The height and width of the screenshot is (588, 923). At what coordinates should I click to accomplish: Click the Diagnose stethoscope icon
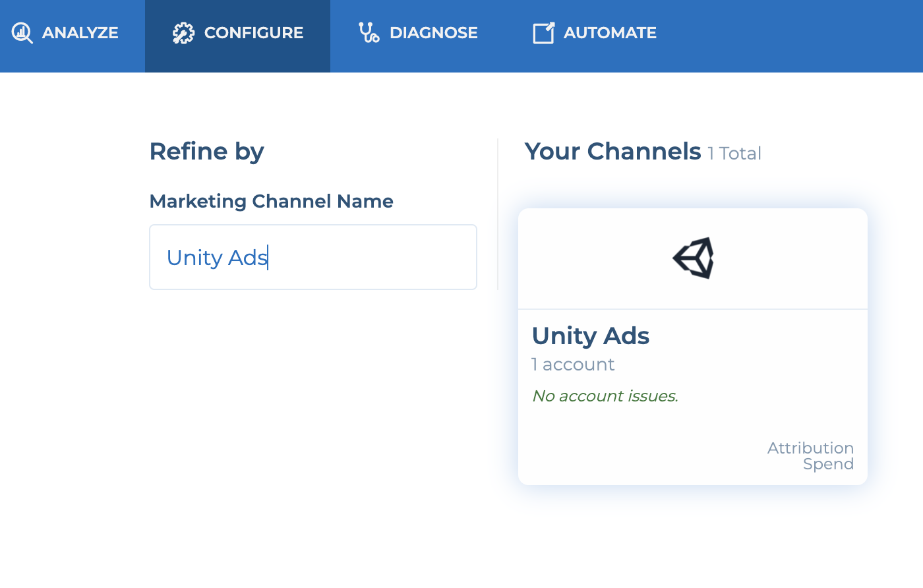[x=369, y=32]
